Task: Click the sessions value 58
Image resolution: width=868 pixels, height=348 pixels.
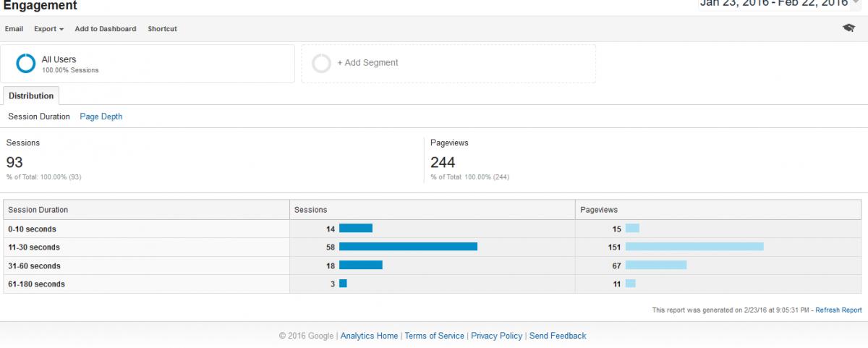Action: coord(331,247)
